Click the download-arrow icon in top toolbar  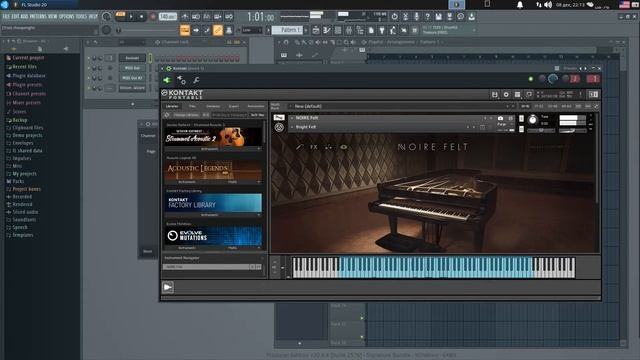pos(471,17)
